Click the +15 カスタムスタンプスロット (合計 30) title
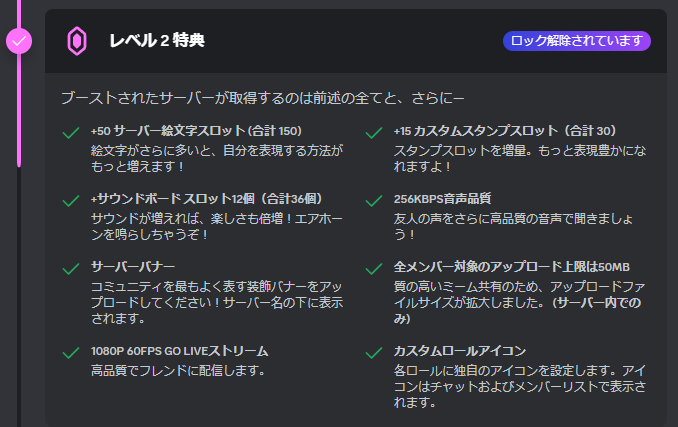The width and height of the screenshot is (678, 427). click(505, 131)
